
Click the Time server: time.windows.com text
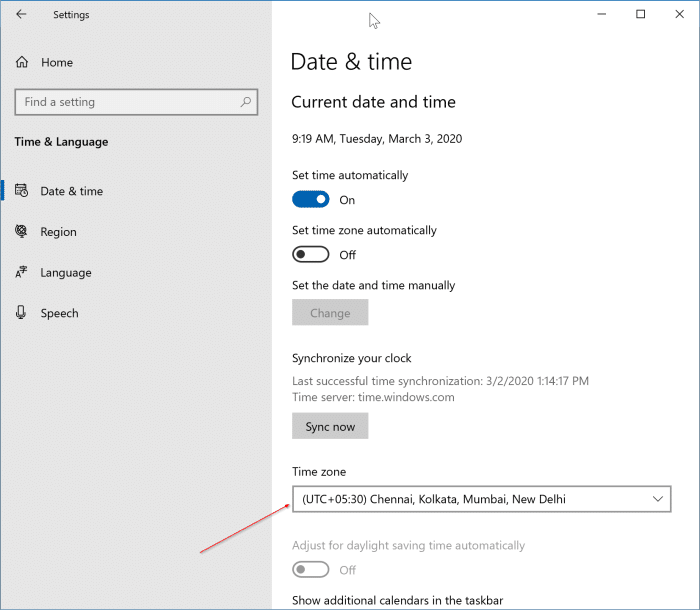click(x=373, y=397)
